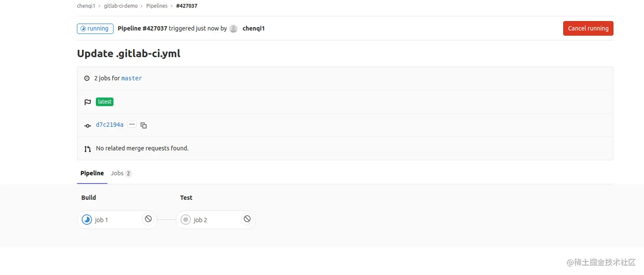Click the flag icon next to the latest tag

(x=87, y=102)
